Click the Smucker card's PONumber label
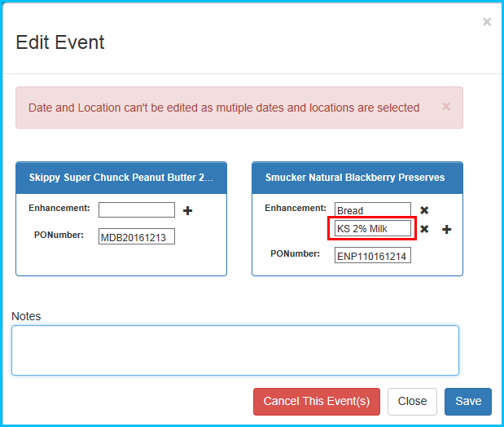The image size is (504, 427). tap(295, 253)
